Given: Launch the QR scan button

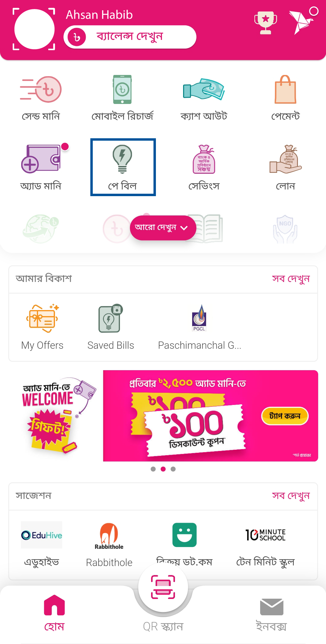Looking at the screenshot, I should point(163,587).
